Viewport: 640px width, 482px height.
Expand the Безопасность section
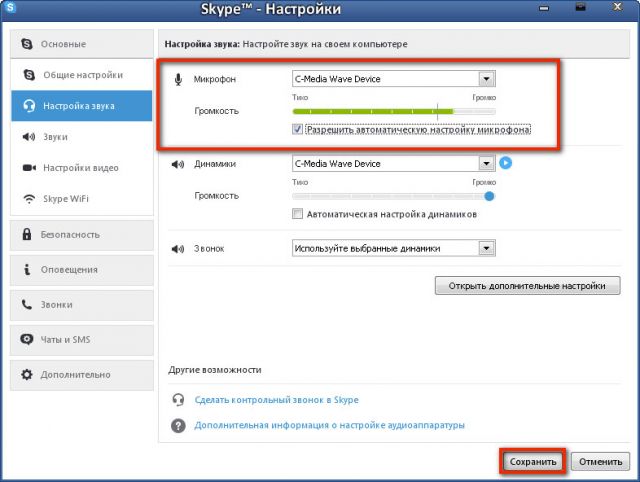[x=82, y=235]
